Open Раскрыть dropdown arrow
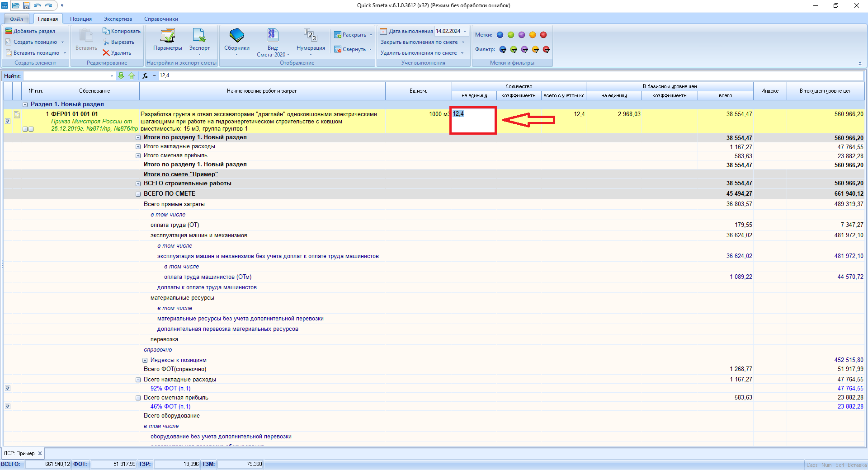The width and height of the screenshot is (868, 470). 371,35
